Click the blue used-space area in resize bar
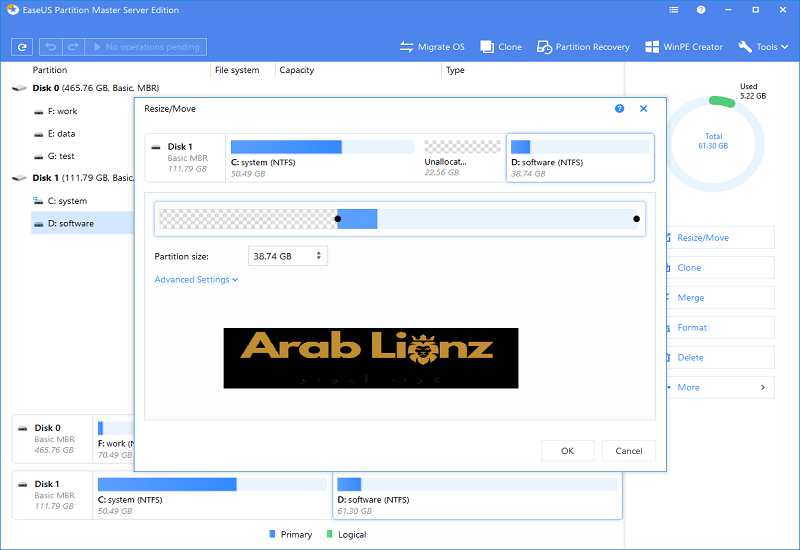This screenshot has width=800, height=550. pos(357,219)
